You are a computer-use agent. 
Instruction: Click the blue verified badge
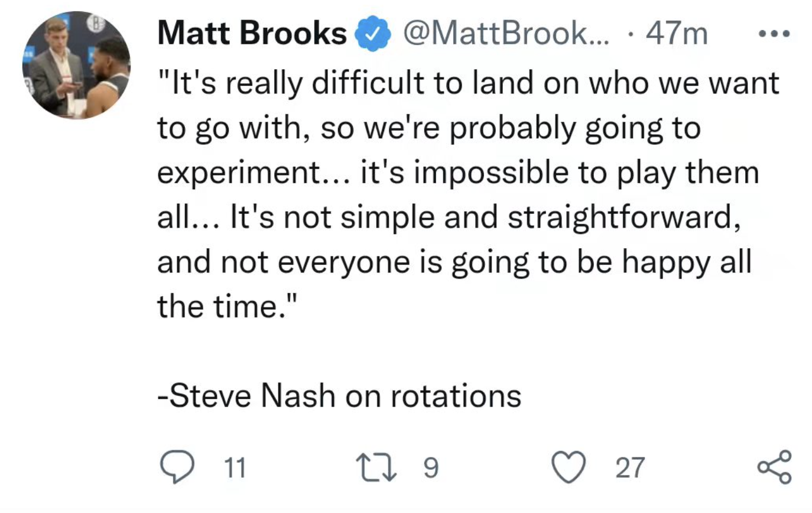(372, 35)
